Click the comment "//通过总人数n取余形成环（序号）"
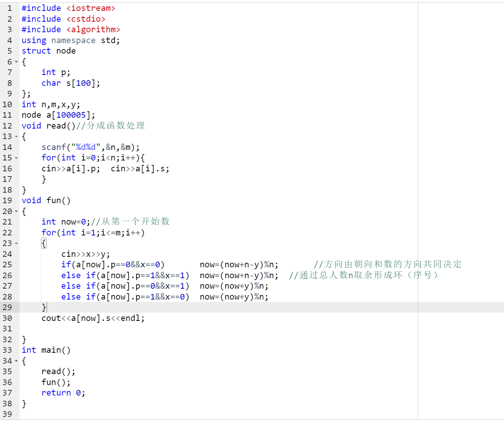Screen dimensions: 504x421 [x=364, y=276]
